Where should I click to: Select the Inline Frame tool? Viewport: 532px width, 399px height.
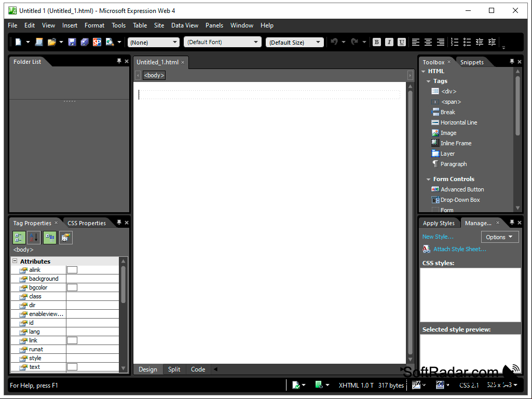coord(451,143)
